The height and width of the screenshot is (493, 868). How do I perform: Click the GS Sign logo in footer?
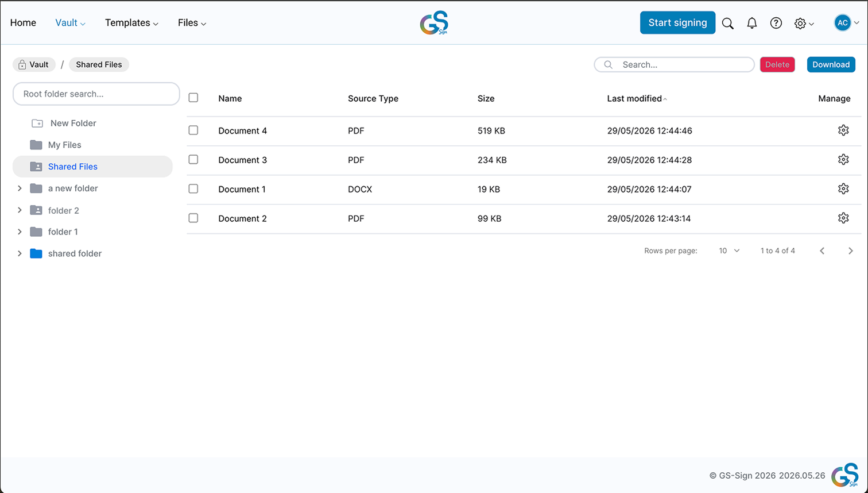pyautogui.click(x=845, y=475)
